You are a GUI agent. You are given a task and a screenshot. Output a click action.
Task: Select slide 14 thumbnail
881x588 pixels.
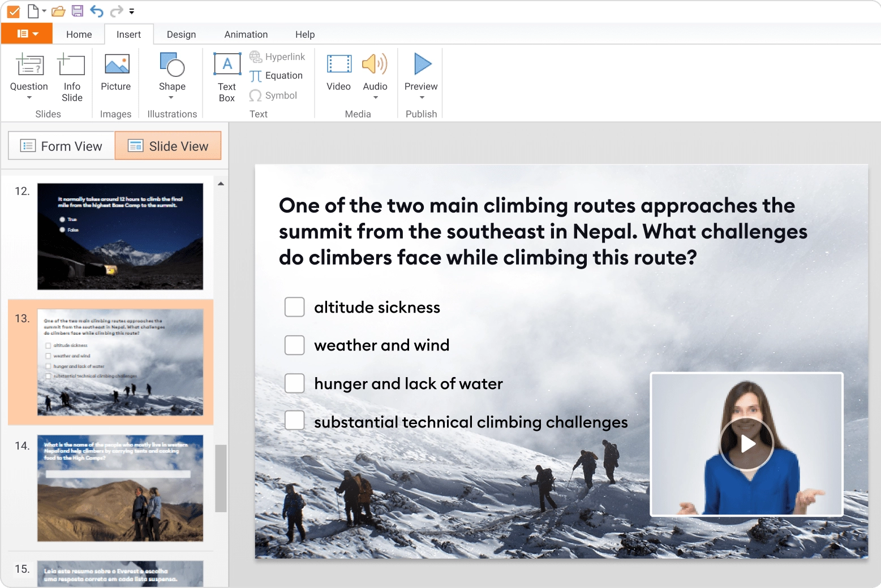[120, 488]
